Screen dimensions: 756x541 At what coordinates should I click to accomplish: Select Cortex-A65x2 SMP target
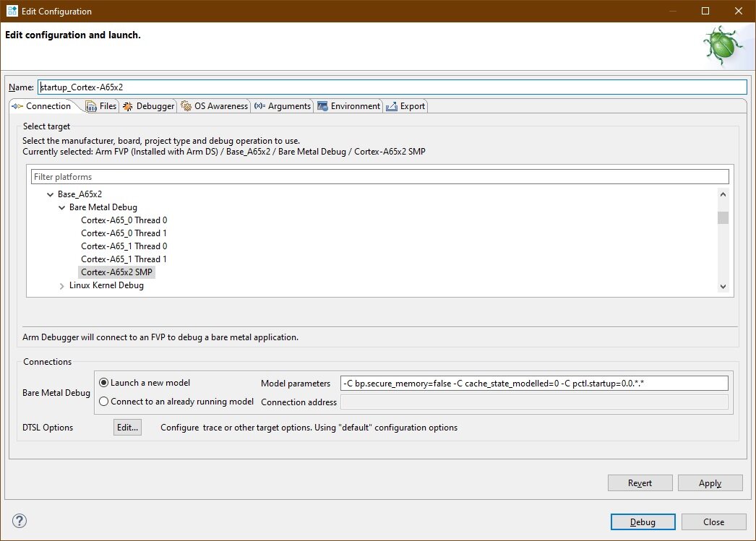(x=116, y=272)
